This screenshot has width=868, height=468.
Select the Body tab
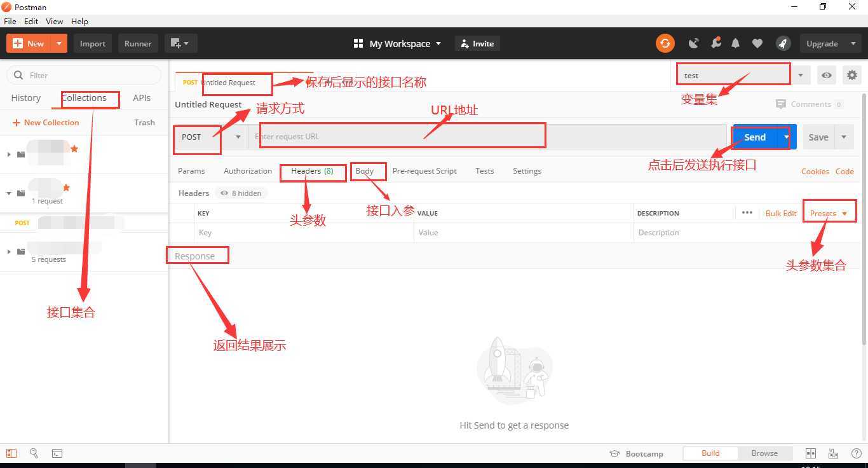[365, 171]
